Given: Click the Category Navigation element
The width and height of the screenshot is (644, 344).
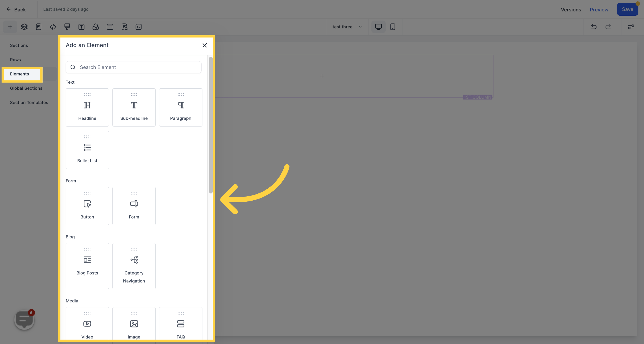Looking at the screenshot, I should click(x=134, y=266).
